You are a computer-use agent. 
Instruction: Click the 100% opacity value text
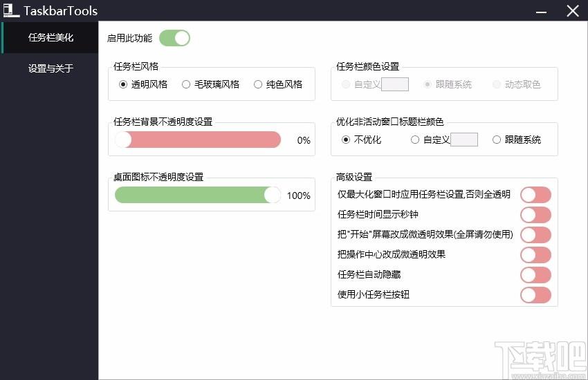tap(299, 196)
